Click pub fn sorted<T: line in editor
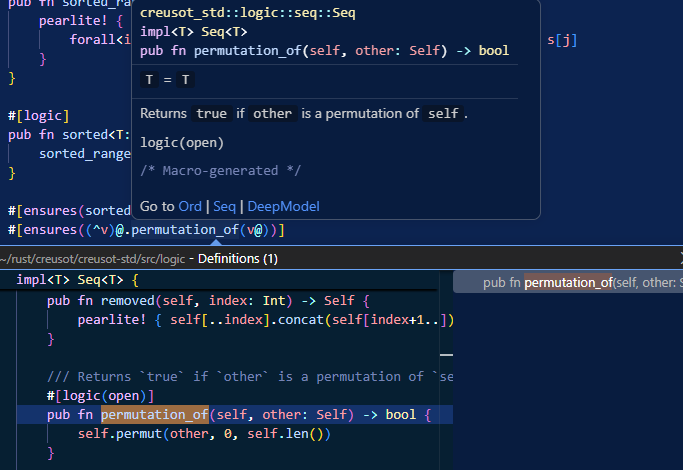 pyautogui.click(x=69, y=135)
